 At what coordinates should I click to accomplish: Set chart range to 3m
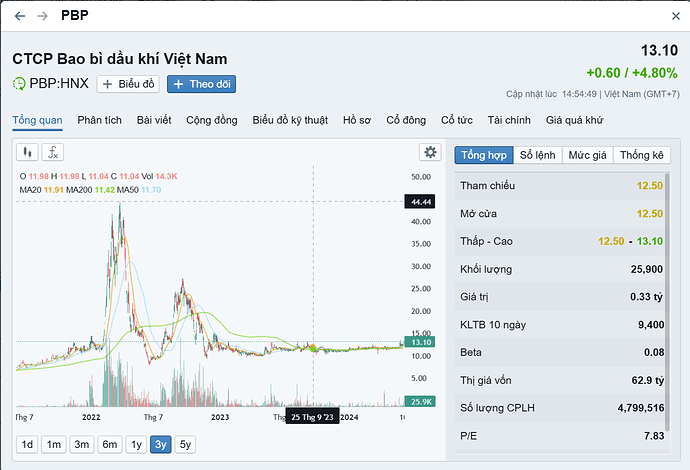(82, 444)
